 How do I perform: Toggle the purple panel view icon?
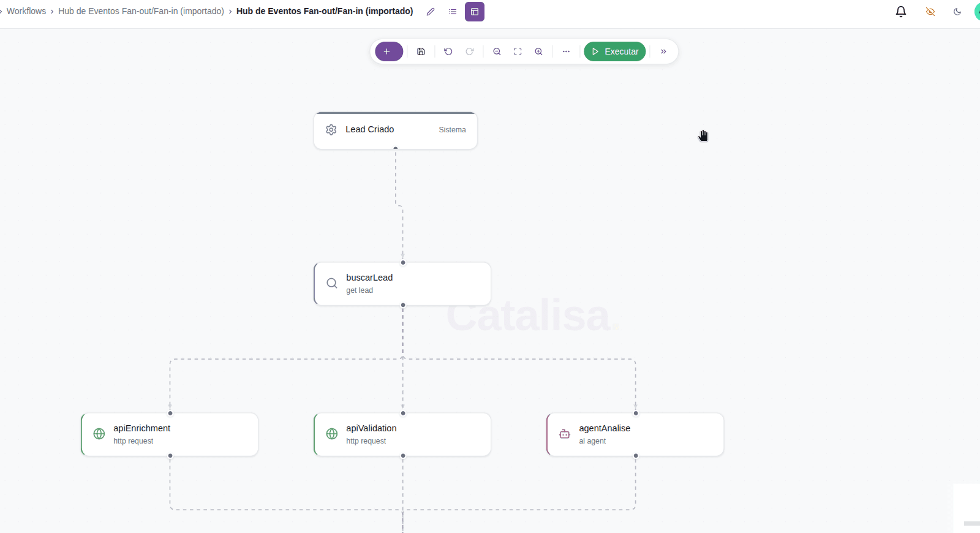point(475,11)
